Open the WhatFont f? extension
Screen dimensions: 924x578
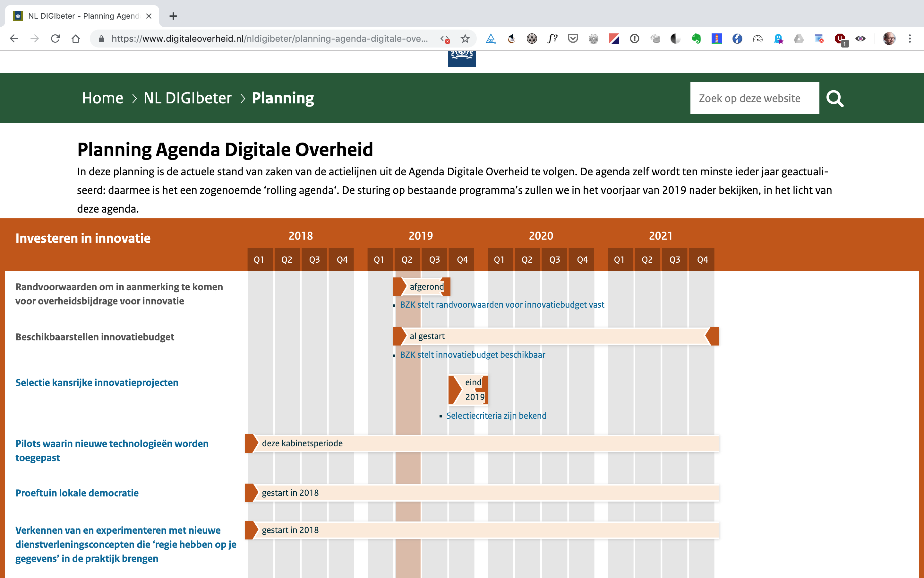pyautogui.click(x=552, y=39)
